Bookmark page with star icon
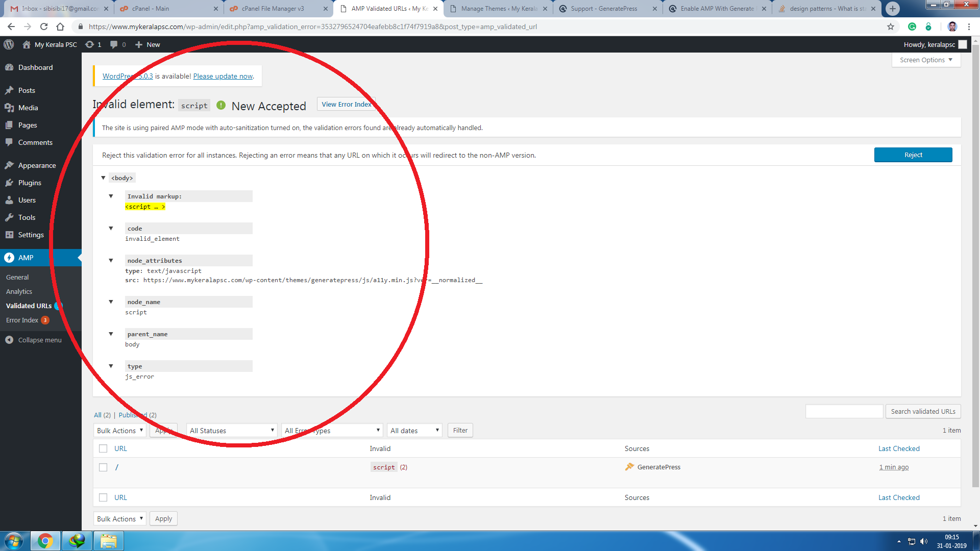 coord(891,27)
